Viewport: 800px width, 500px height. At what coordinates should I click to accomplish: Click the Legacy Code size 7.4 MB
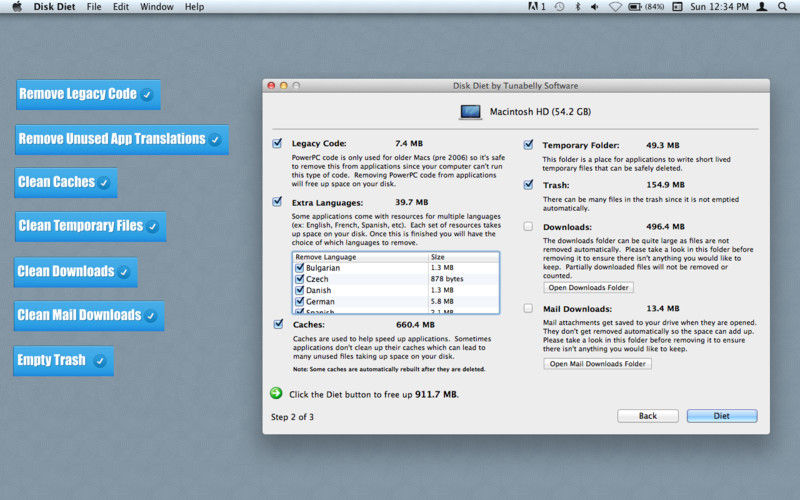point(409,143)
